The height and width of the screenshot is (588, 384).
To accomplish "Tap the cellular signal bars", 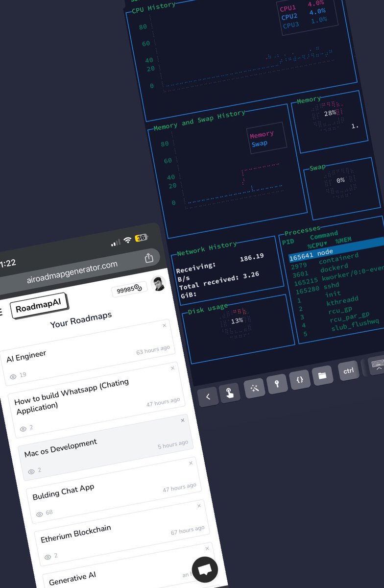I will [x=116, y=243].
